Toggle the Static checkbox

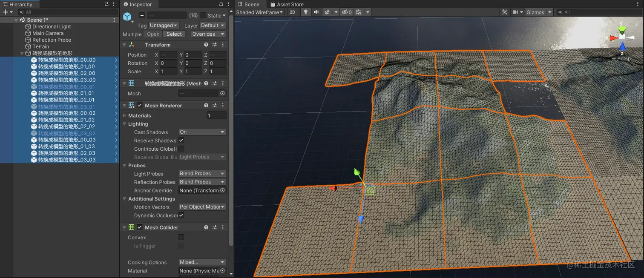point(203,16)
